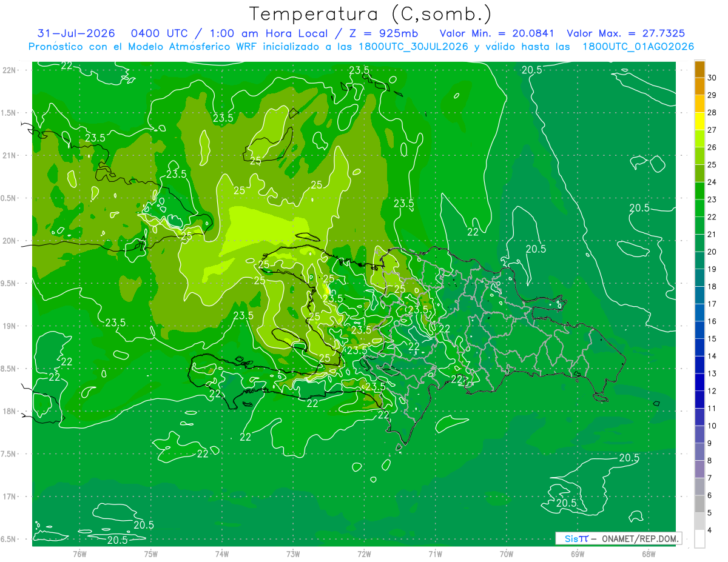Select the lime swatch between legend 26 and 27

(x=699, y=138)
